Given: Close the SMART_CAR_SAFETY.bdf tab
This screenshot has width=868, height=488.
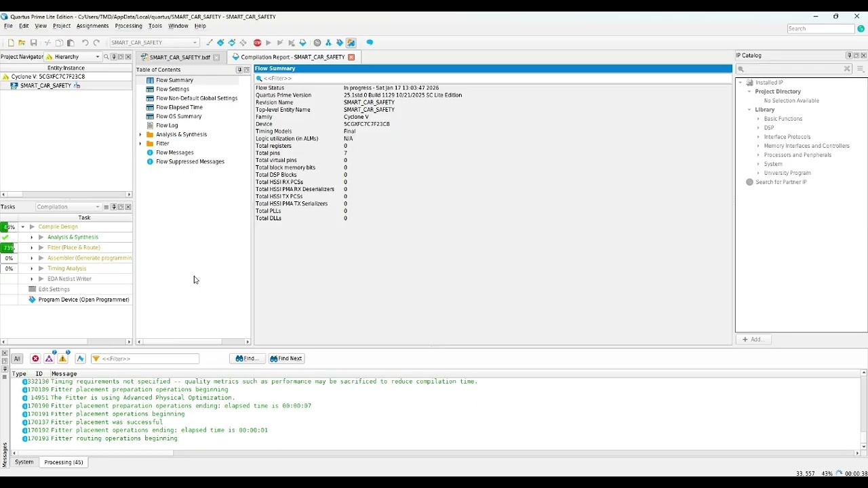Looking at the screenshot, I should tap(216, 58).
